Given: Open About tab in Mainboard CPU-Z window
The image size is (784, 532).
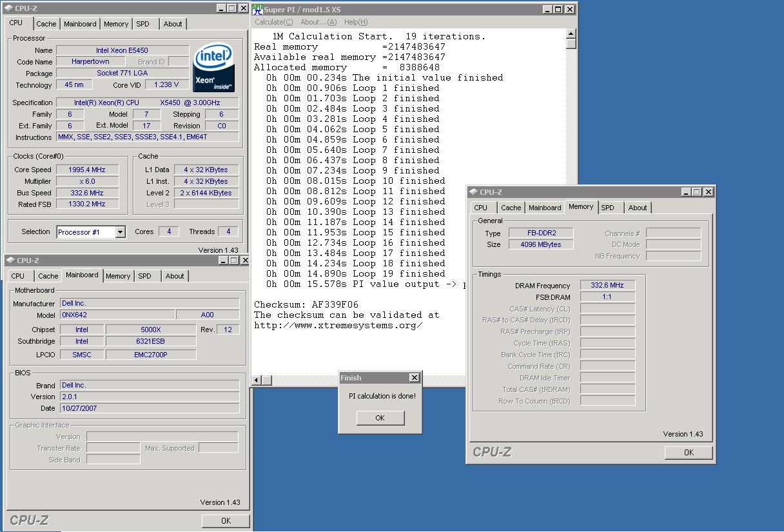Looking at the screenshot, I should (174, 276).
